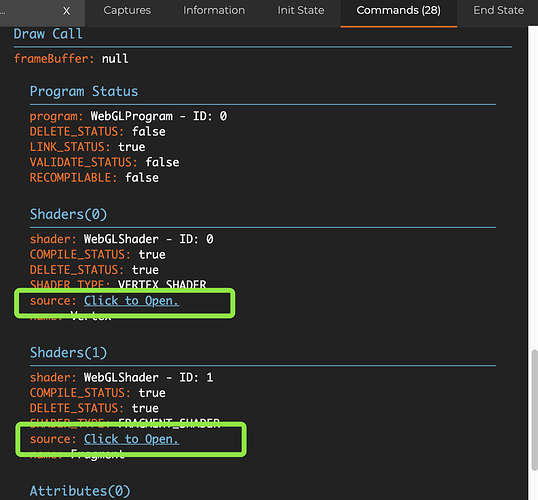
Task: Click the RECOMPILABLE false row
Action: [x=94, y=178]
